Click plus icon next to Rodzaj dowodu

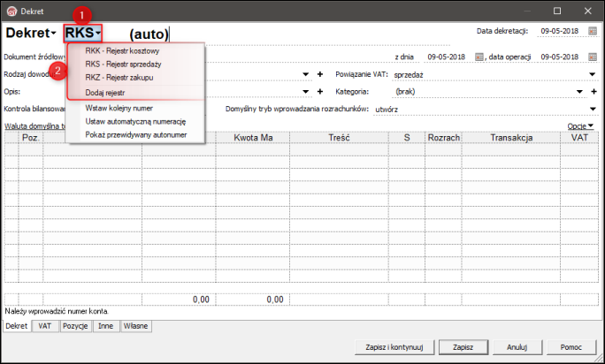click(320, 74)
